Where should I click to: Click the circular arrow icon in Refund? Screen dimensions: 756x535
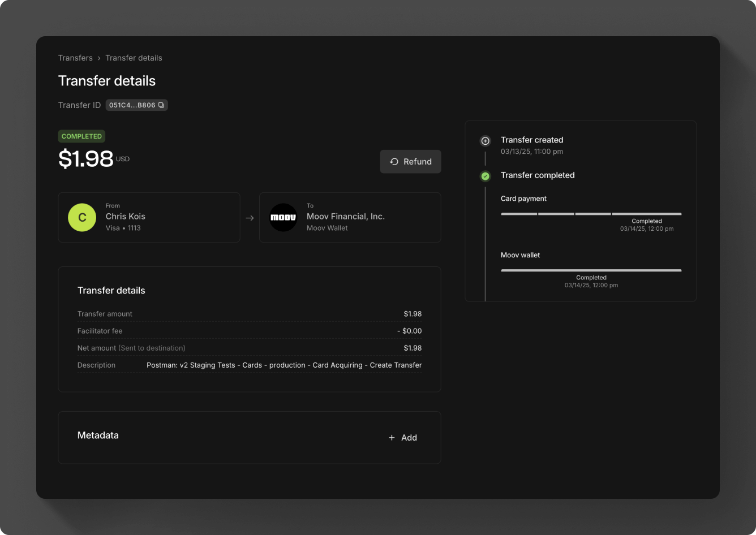pyautogui.click(x=394, y=162)
